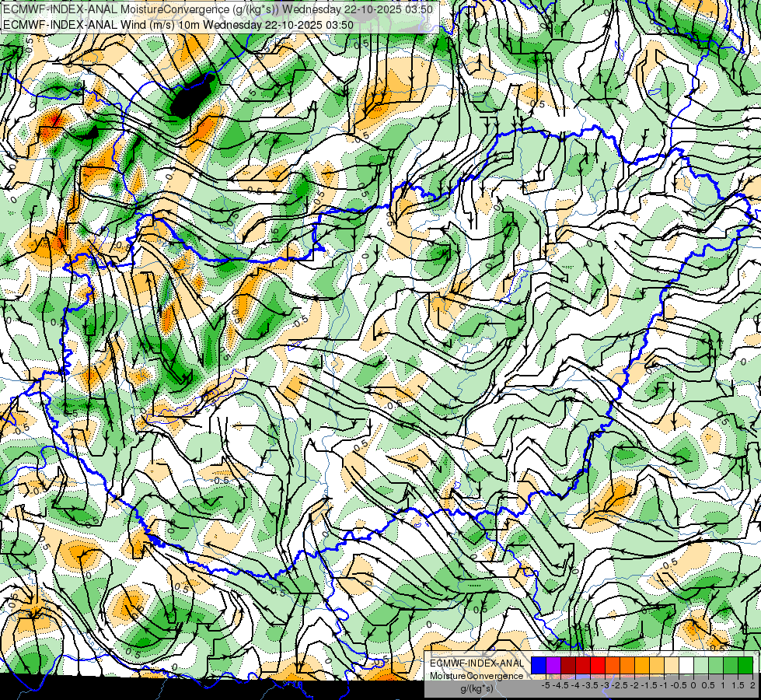Click the blue legend swatch below -5
Viewport: 761px width, 700px height.
click(x=539, y=666)
